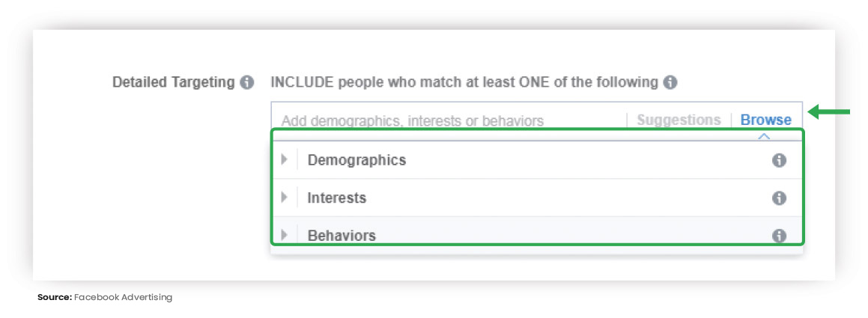The width and height of the screenshot is (868, 318).
Task: Switch to the Suggestions tab
Action: [x=679, y=120]
